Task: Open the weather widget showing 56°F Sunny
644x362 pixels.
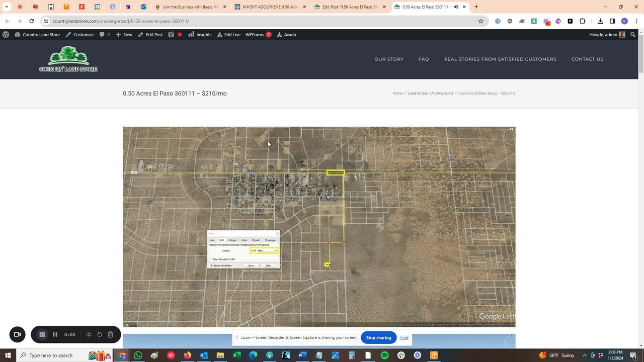Action: (x=557, y=355)
